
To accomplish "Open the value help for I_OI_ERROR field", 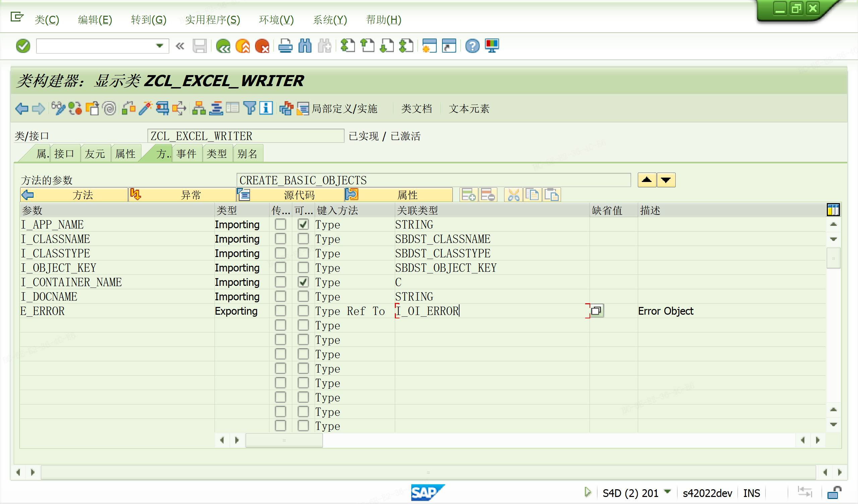I will (596, 311).
